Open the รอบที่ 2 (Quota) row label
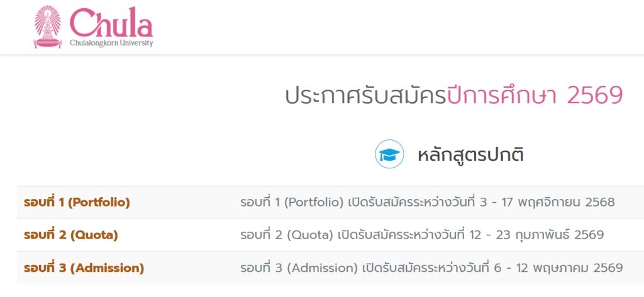Image resolution: width=644 pixels, height=297 pixels. point(71,235)
